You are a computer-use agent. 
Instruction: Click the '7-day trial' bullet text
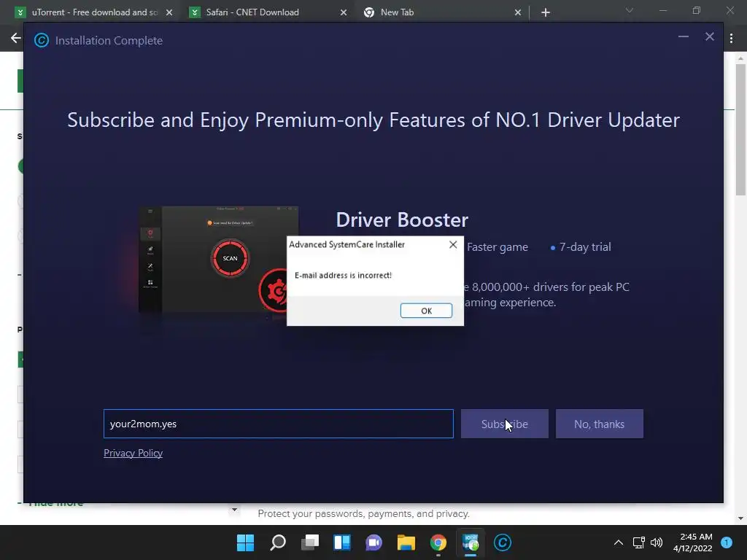584,247
